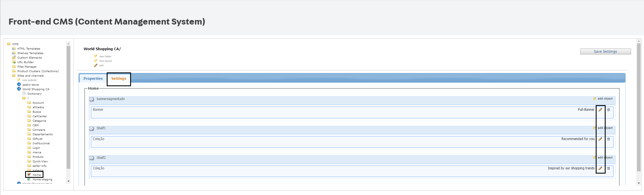
Task: Switch to the Properties tab
Action: point(93,79)
